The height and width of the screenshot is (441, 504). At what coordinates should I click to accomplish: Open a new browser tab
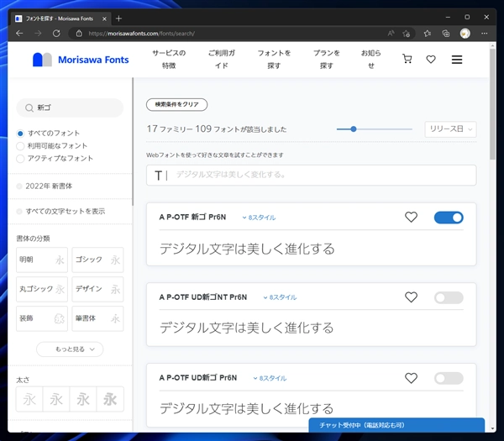[x=118, y=18]
